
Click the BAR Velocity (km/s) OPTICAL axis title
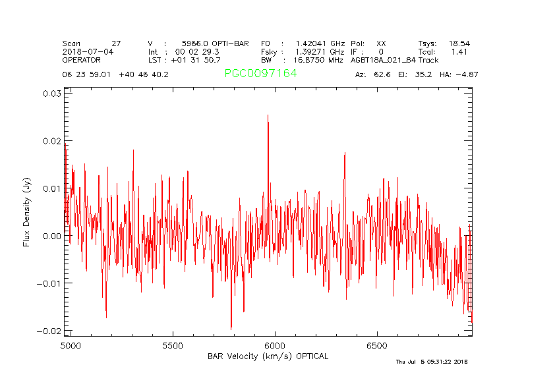[x=268, y=356]
